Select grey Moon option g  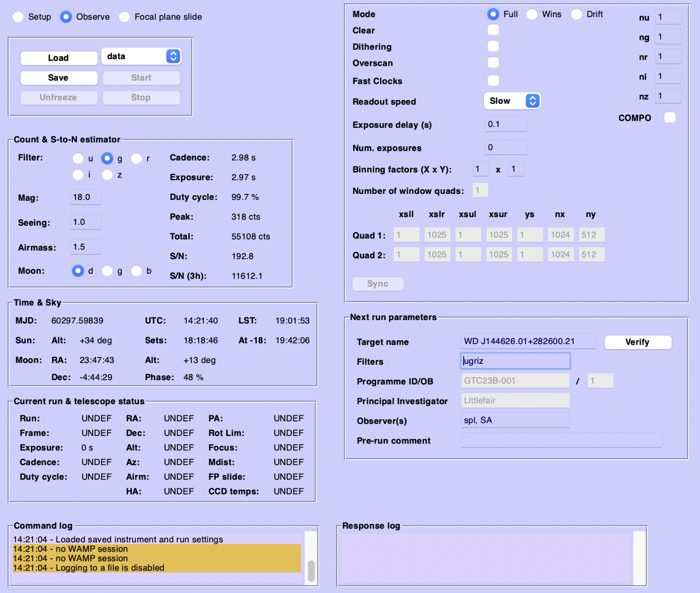[x=107, y=271]
